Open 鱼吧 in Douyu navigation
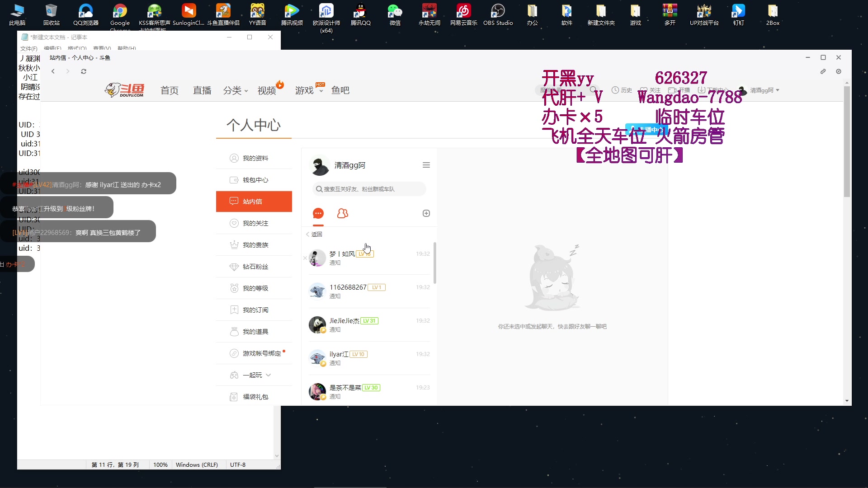This screenshot has height=488, width=868. pos(340,90)
